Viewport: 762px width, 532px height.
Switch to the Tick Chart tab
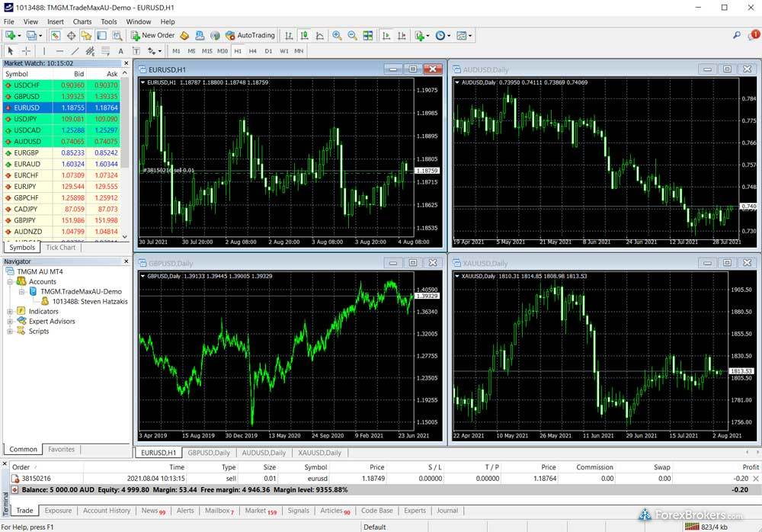click(60, 247)
